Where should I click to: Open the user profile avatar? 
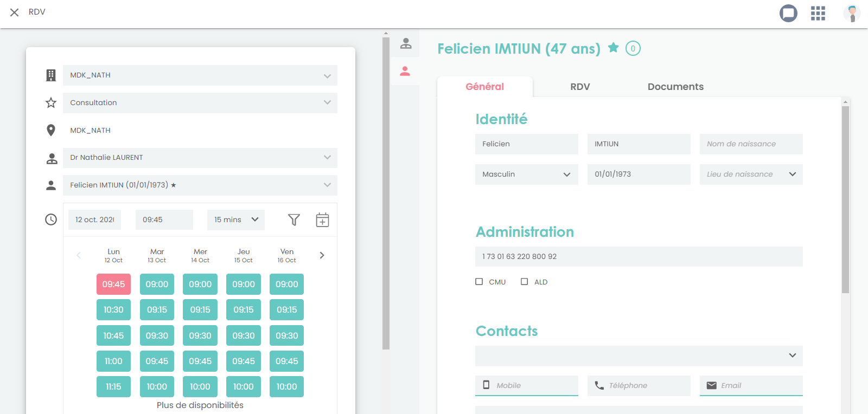(x=852, y=13)
